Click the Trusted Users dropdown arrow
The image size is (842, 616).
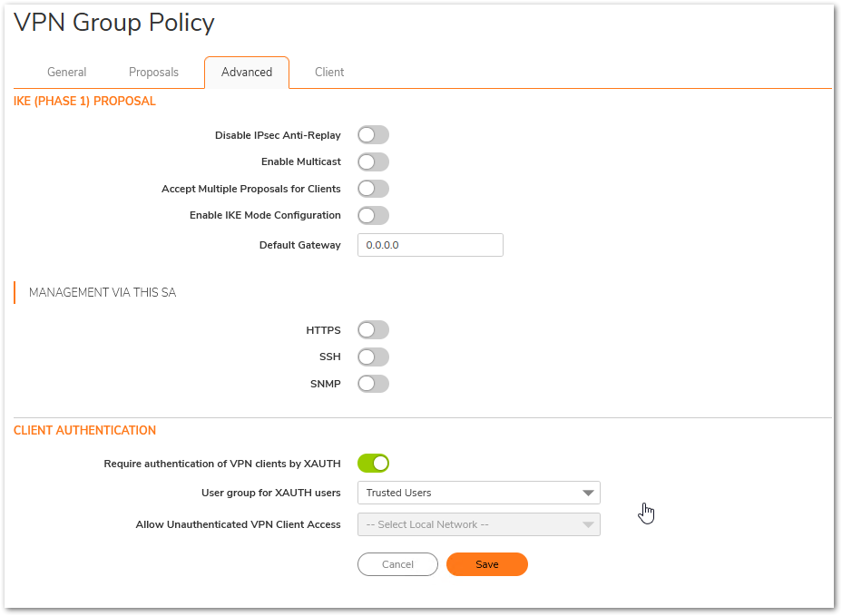(587, 493)
